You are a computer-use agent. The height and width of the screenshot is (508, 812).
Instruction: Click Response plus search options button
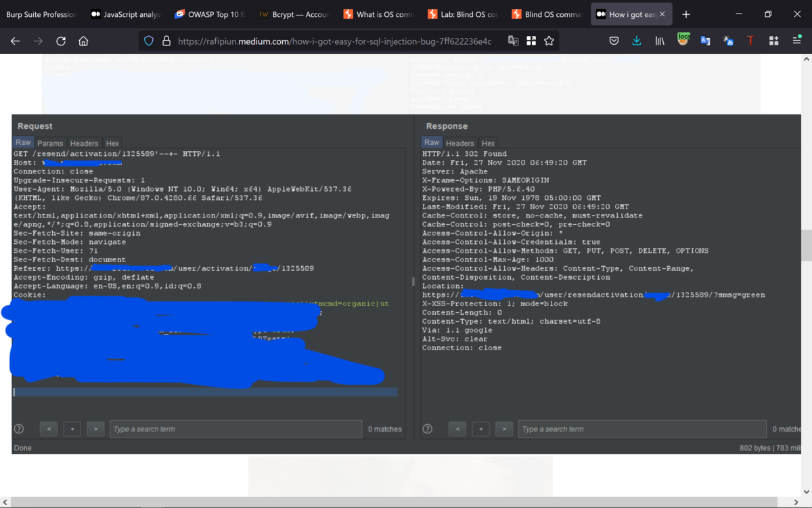pos(480,429)
